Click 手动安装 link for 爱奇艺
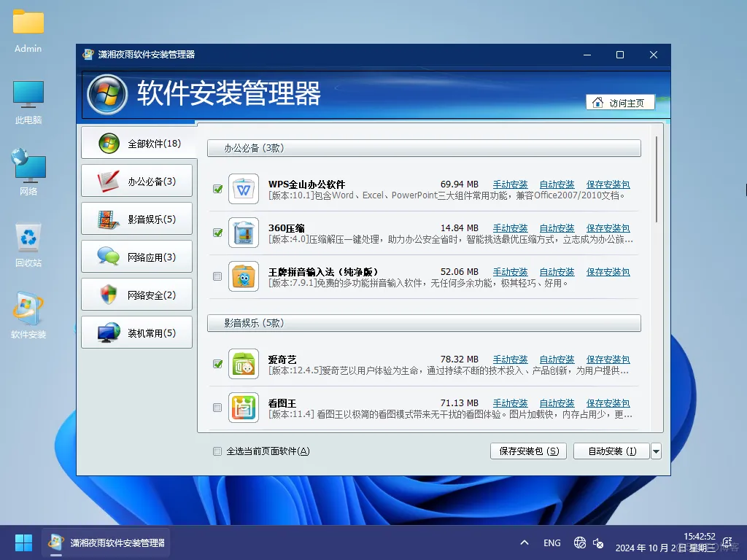 pos(510,359)
